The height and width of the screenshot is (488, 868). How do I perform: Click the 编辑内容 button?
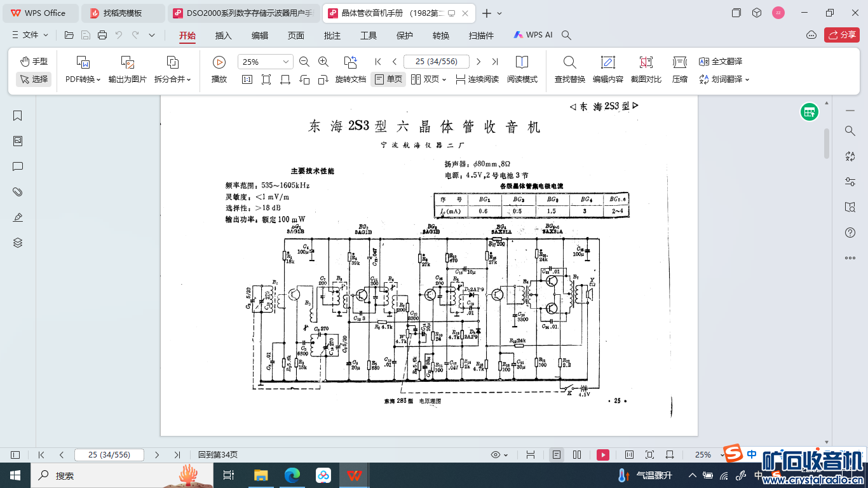coord(608,70)
